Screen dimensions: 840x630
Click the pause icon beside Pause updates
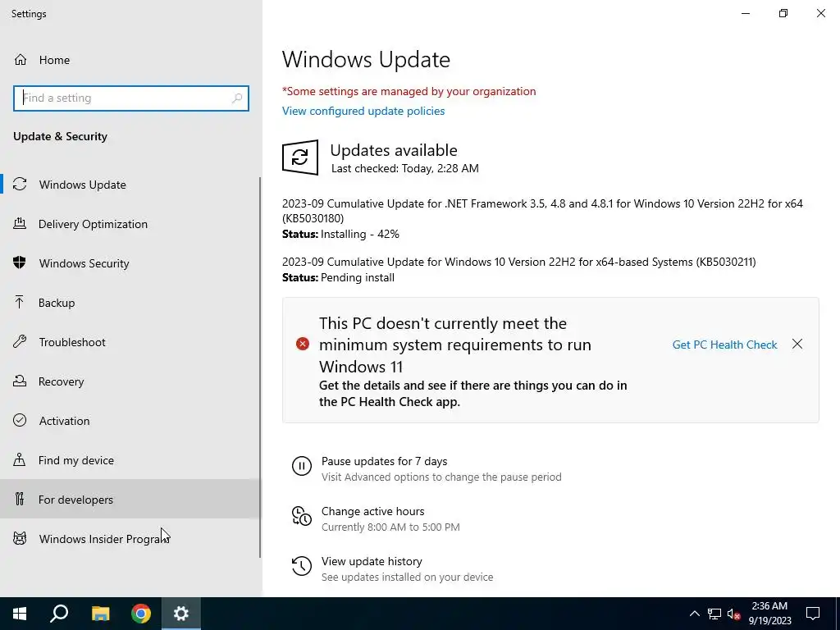pos(302,466)
